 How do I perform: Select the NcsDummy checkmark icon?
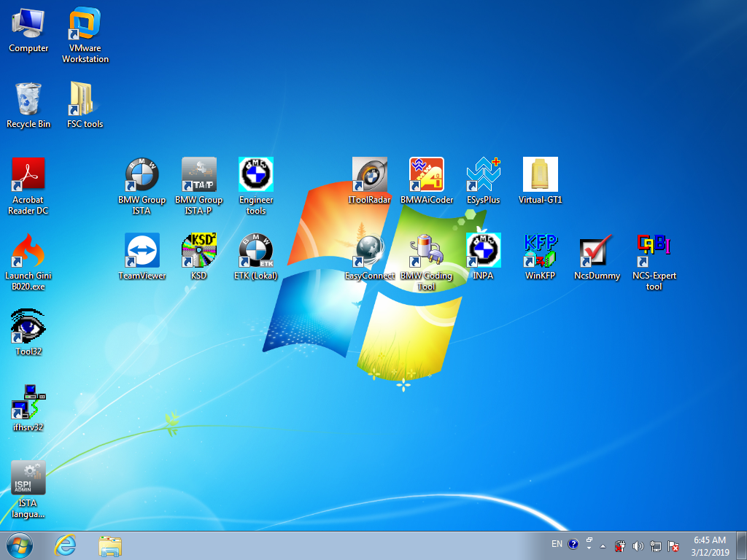(x=597, y=252)
